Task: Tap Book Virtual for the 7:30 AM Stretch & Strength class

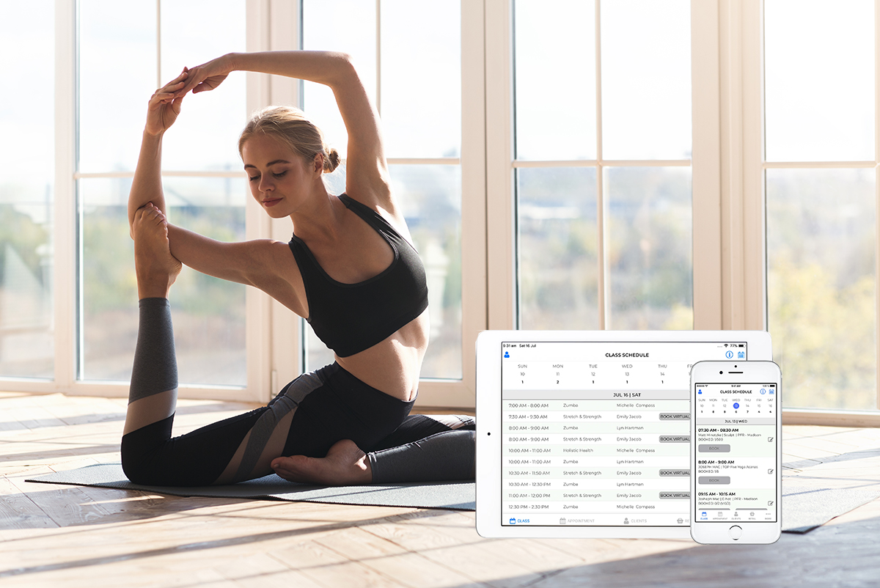Action: pos(675,416)
